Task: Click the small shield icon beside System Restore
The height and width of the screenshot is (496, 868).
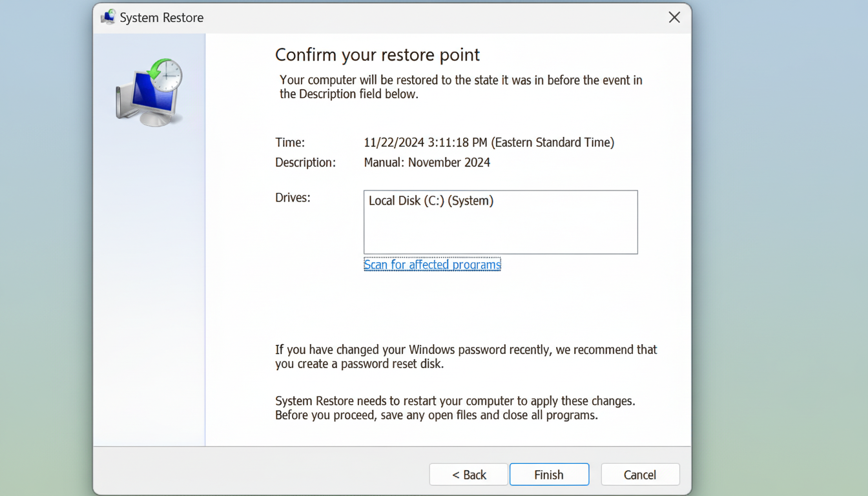Action: pyautogui.click(x=108, y=17)
